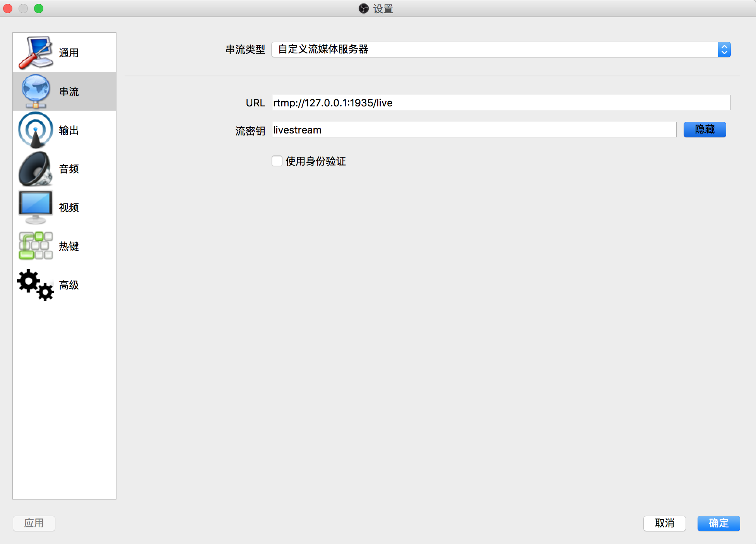
Task: Click the 取消 cancel button
Action: [x=664, y=523]
